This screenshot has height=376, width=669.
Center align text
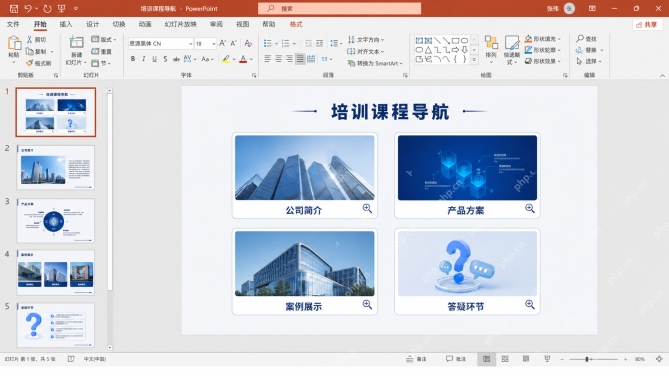pos(279,59)
